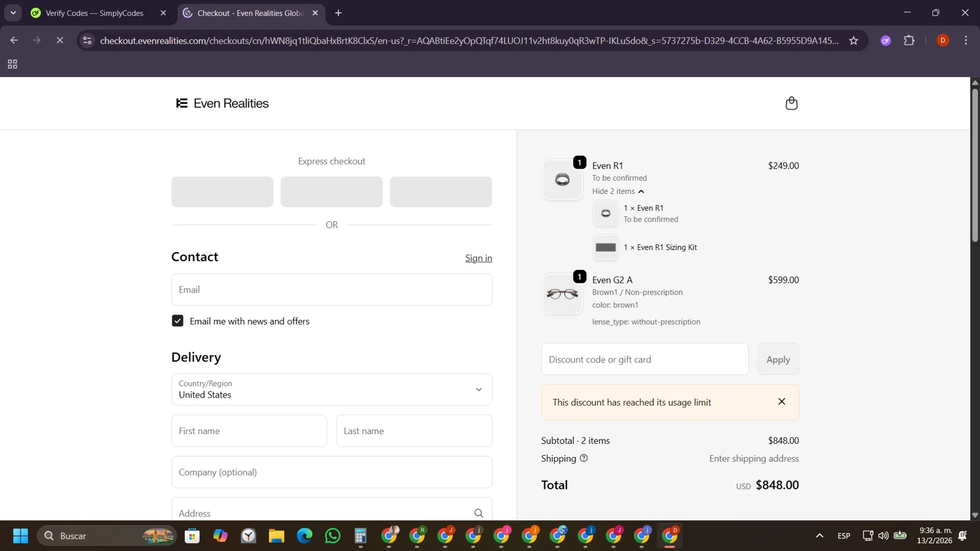This screenshot has width=980, height=551.
Task: Click the Even R1 Sizing Kit thumbnail
Action: click(x=606, y=247)
